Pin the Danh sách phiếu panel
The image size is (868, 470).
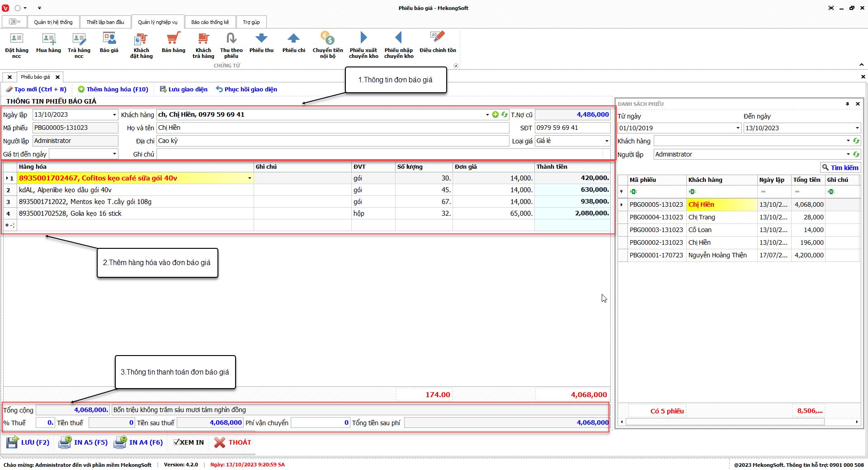pyautogui.click(x=847, y=104)
